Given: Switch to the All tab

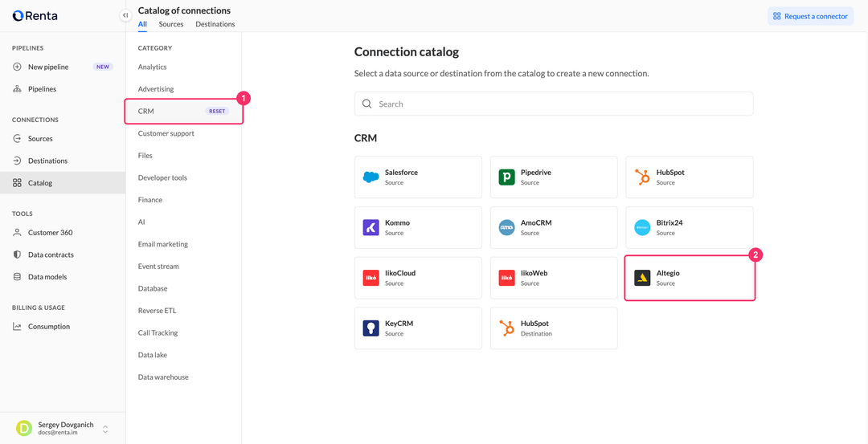Looking at the screenshot, I should click(x=142, y=24).
